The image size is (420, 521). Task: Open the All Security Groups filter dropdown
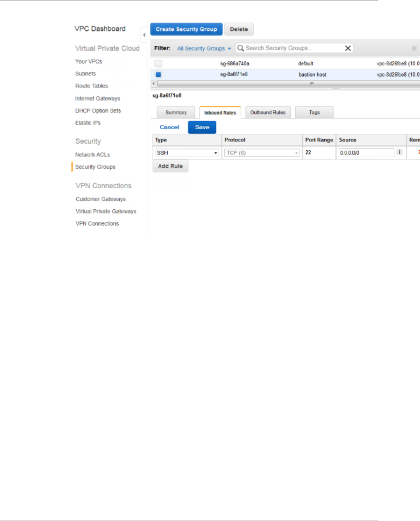tap(204, 49)
